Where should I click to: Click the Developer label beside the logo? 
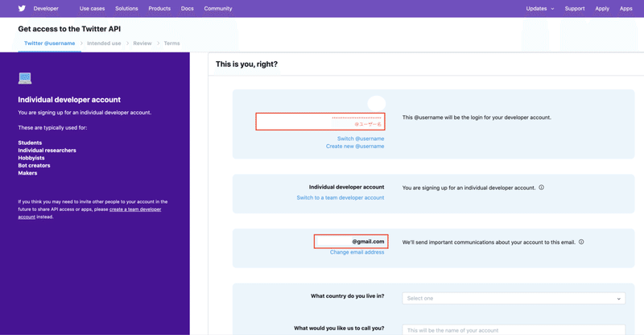(46, 9)
